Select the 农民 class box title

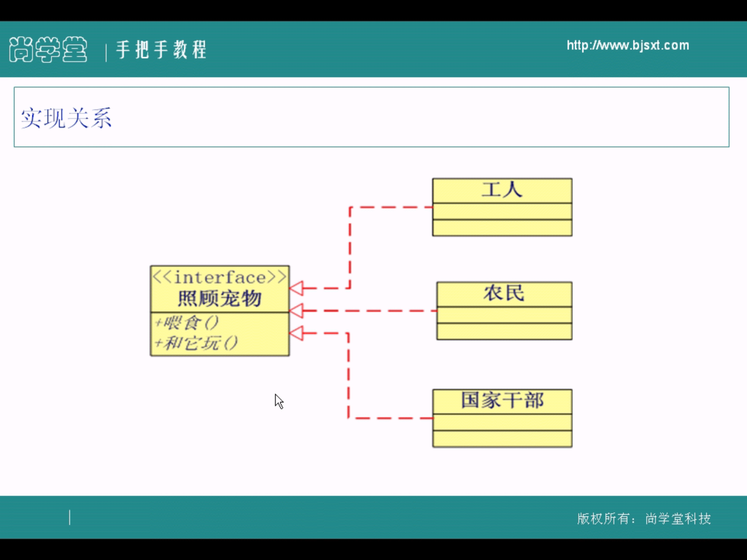pos(504,293)
